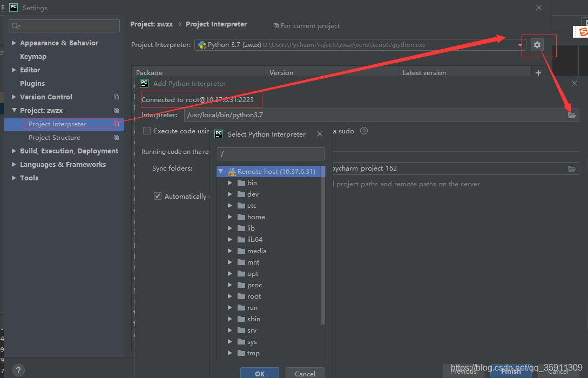Click the bin folder icon

click(x=241, y=183)
